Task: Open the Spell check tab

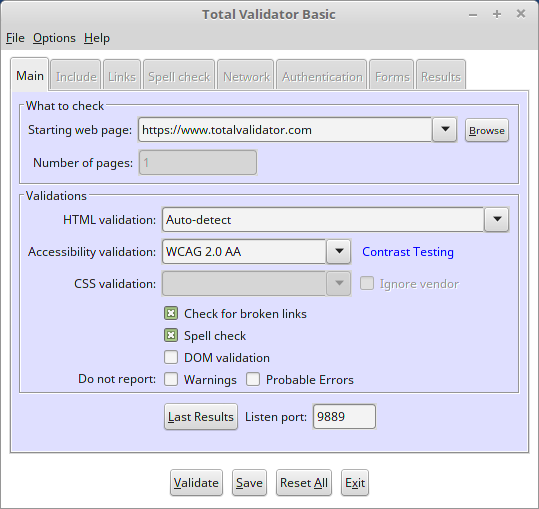Action: click(179, 76)
